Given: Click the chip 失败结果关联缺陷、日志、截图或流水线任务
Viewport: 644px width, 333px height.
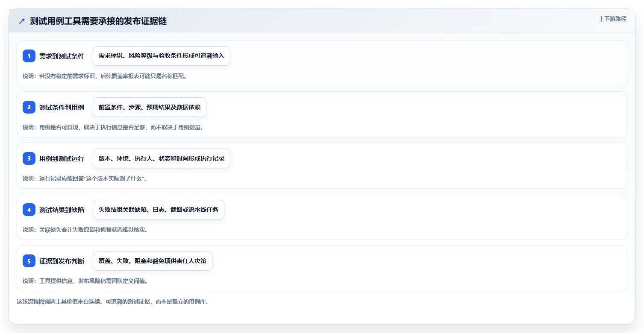Looking at the screenshot, I should pyautogui.click(x=159, y=210).
